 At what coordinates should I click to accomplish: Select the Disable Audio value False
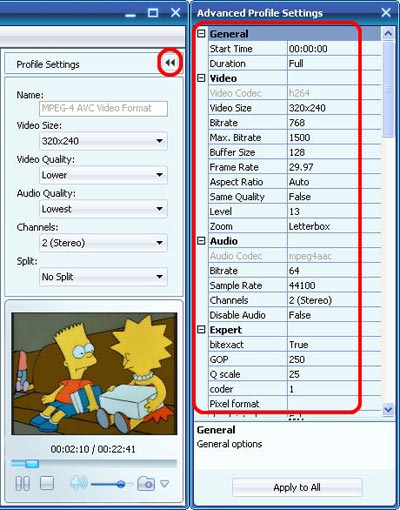click(334, 315)
